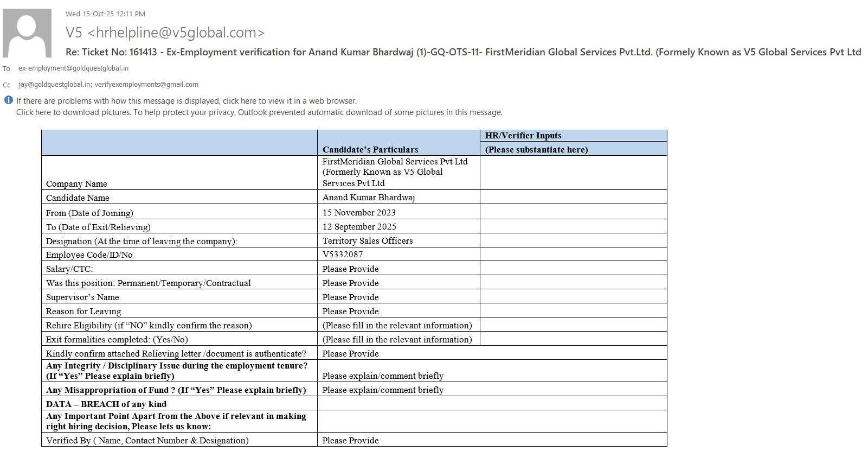Click the blue information icon in the infobar
Screen dimensions: 868x451
pos(9,100)
